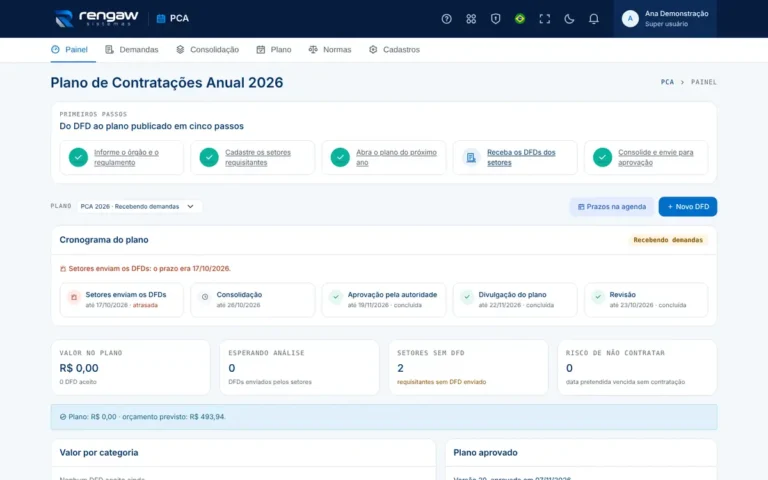Click the 'Recebendo demandas' status badge
Image resolution: width=768 pixels, height=480 pixels.
(x=668, y=240)
